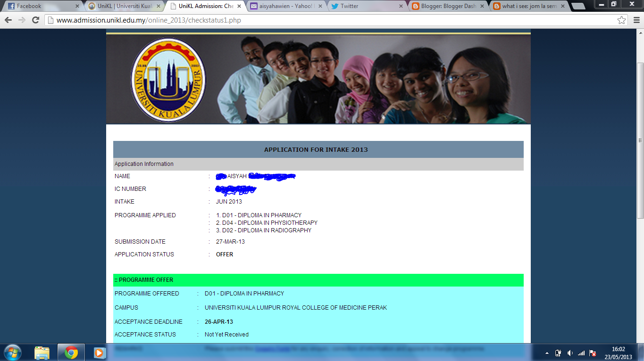Image resolution: width=644 pixels, height=361 pixels.
Task: Click the 'ACCEPTANCE DEADLINE' label
Action: 149,322
